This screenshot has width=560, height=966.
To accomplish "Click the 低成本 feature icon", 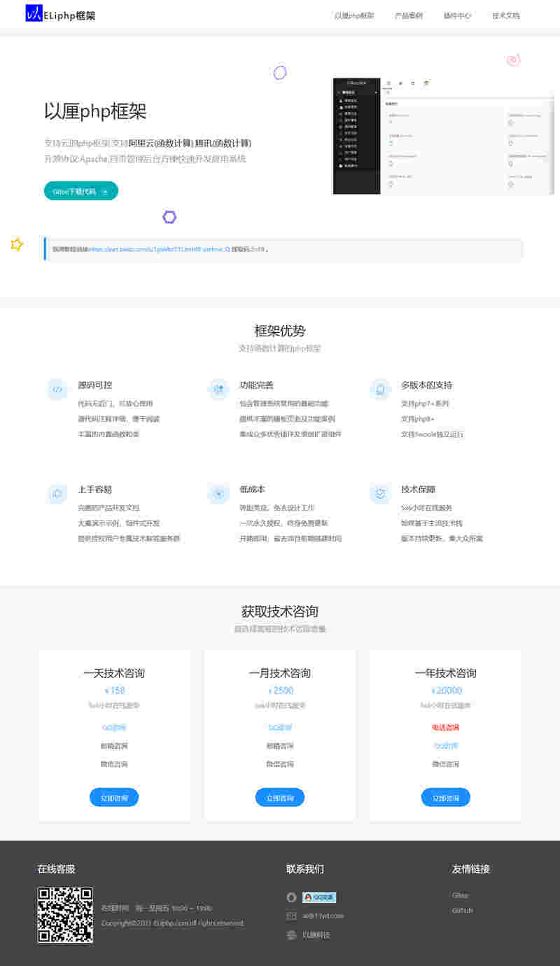I will coord(218,494).
